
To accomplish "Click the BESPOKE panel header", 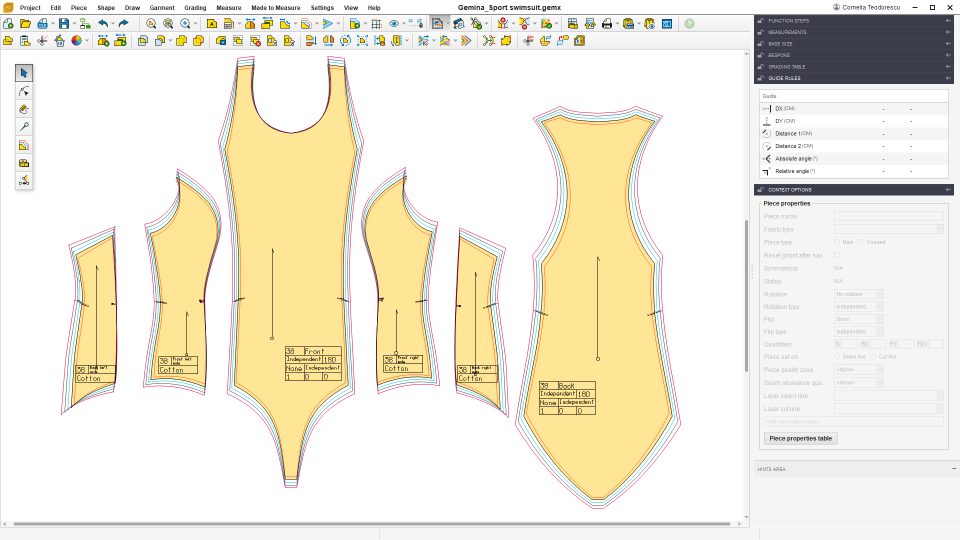I will [x=853, y=55].
